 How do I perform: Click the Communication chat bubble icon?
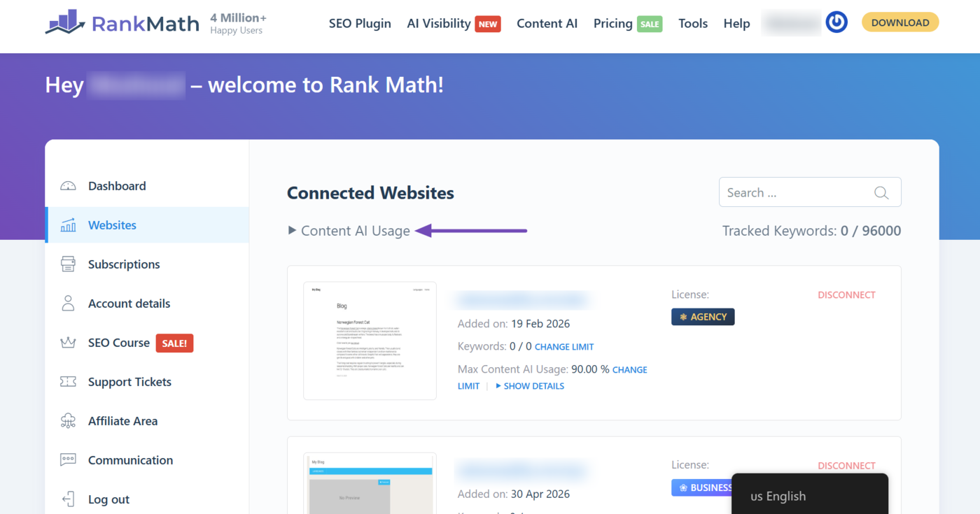click(68, 460)
